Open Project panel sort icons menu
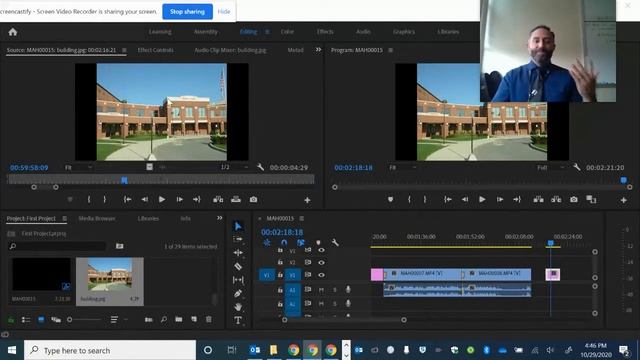 tap(114, 320)
